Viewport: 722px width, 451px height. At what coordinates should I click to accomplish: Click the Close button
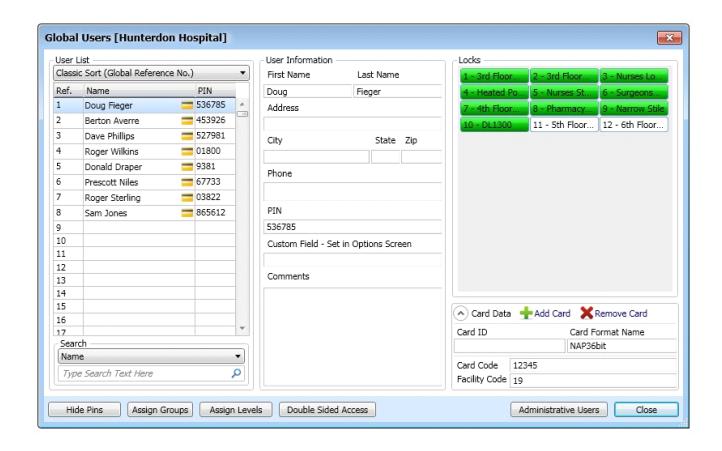(646, 410)
